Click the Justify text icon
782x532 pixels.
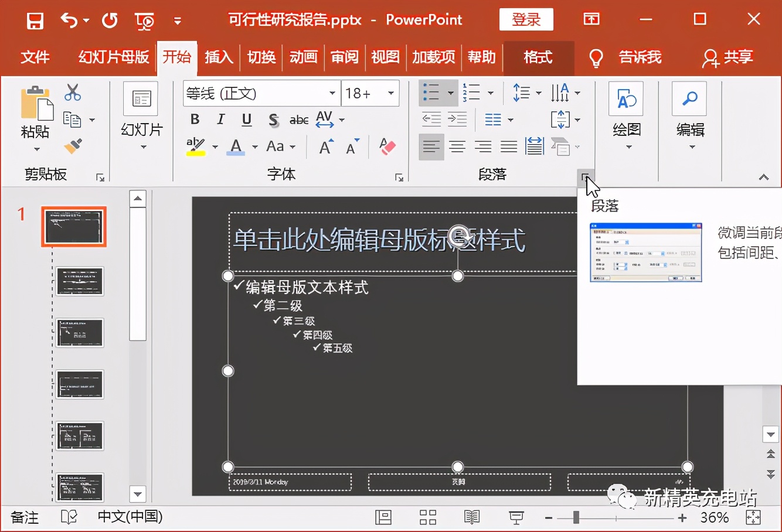[x=508, y=146]
